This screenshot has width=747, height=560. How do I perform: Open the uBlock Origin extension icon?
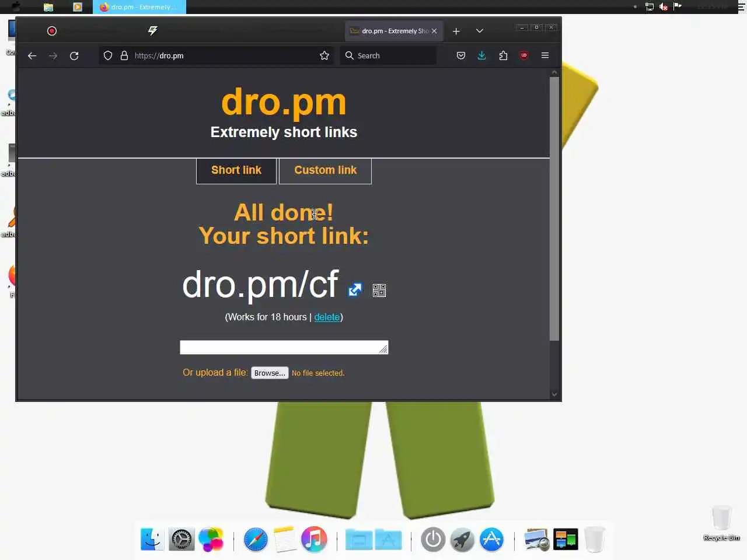coord(524,55)
